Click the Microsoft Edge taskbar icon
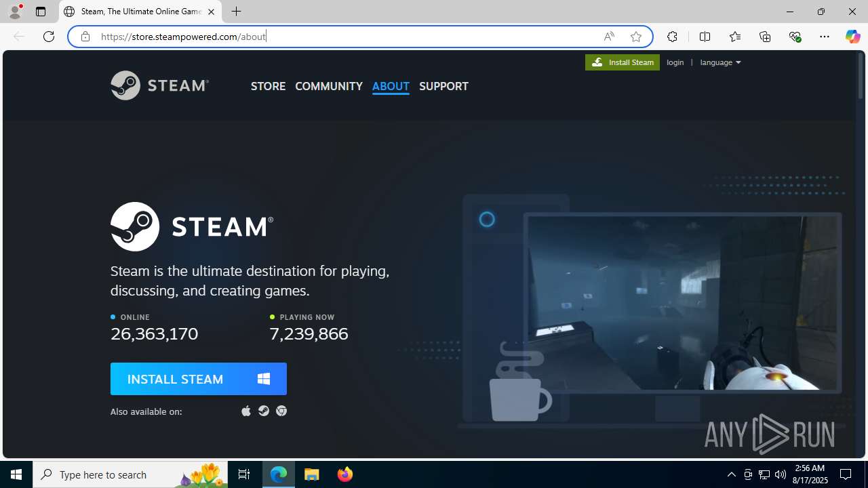The height and width of the screenshot is (488, 868). (279, 474)
